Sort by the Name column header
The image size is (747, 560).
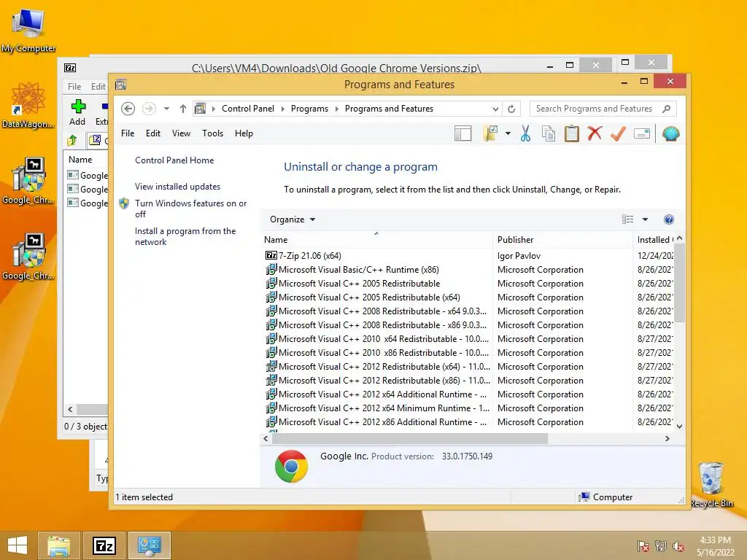pos(376,239)
